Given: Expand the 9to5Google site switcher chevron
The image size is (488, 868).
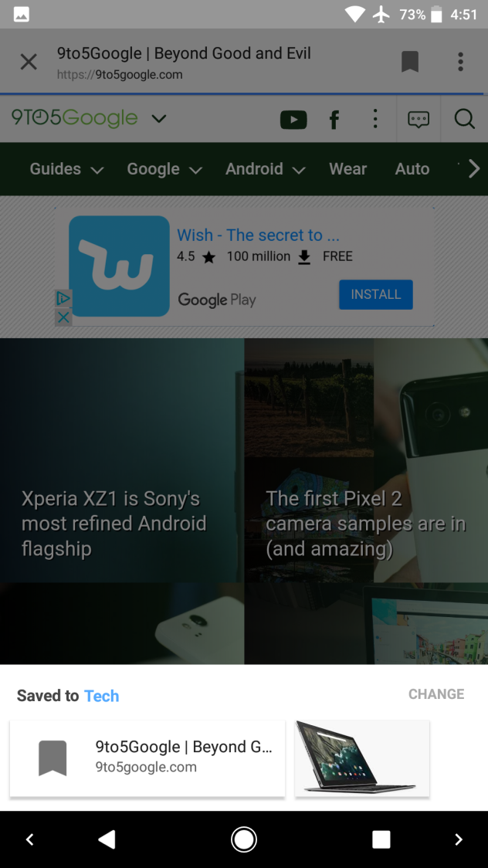Looking at the screenshot, I should click(x=159, y=118).
